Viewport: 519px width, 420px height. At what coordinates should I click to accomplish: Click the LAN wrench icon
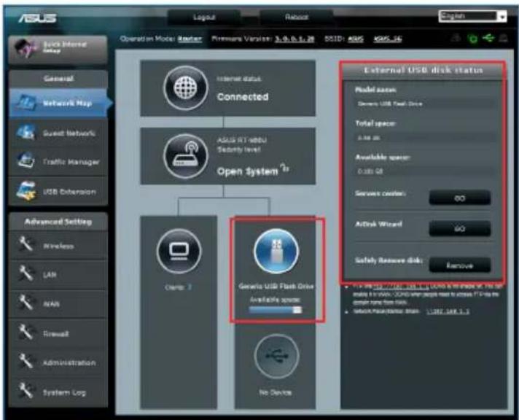point(26,274)
